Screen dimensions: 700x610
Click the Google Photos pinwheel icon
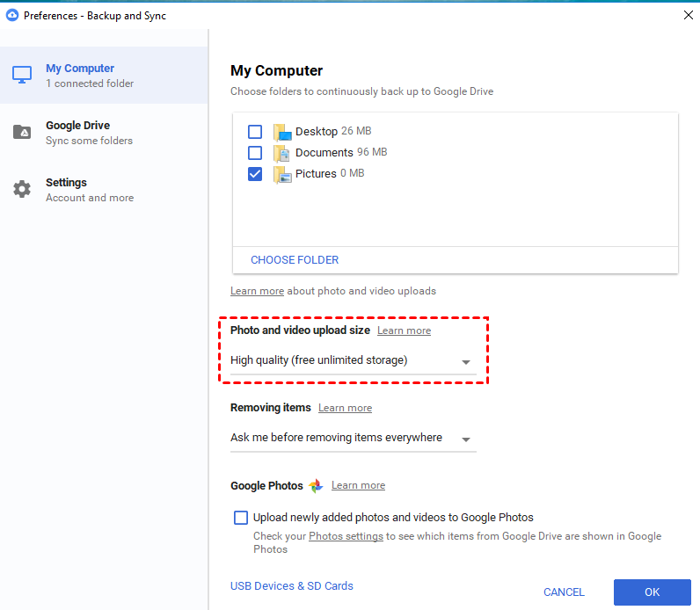316,486
